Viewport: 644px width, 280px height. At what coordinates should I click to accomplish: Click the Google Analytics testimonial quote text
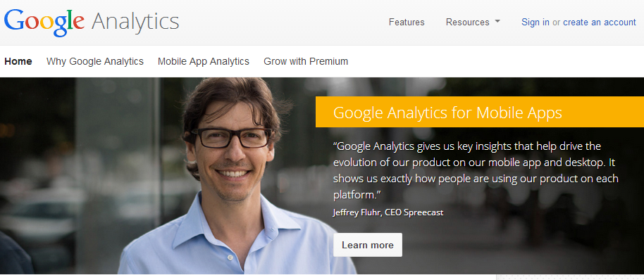[476, 170]
